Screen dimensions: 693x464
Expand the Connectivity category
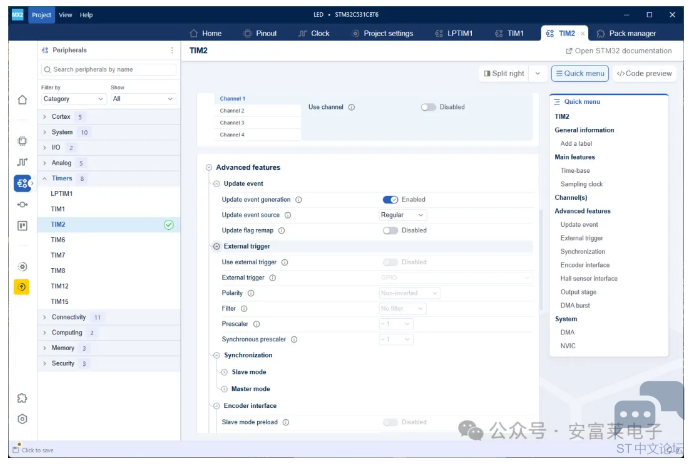pos(45,317)
